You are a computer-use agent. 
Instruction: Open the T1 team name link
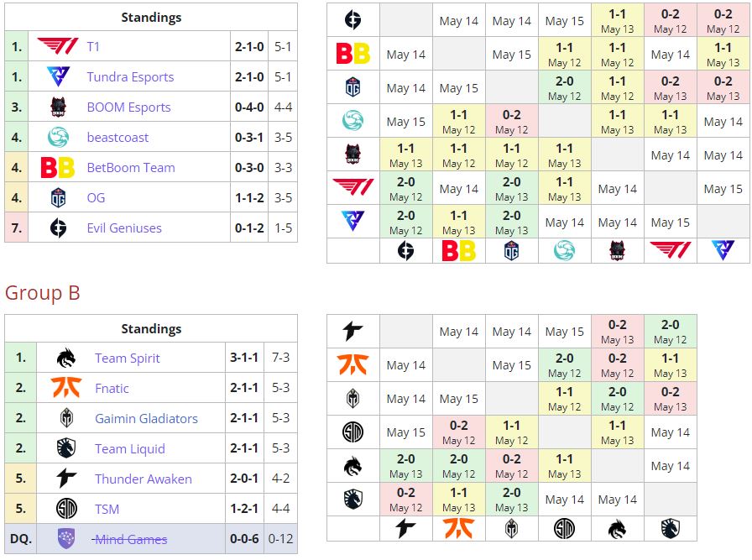click(93, 47)
